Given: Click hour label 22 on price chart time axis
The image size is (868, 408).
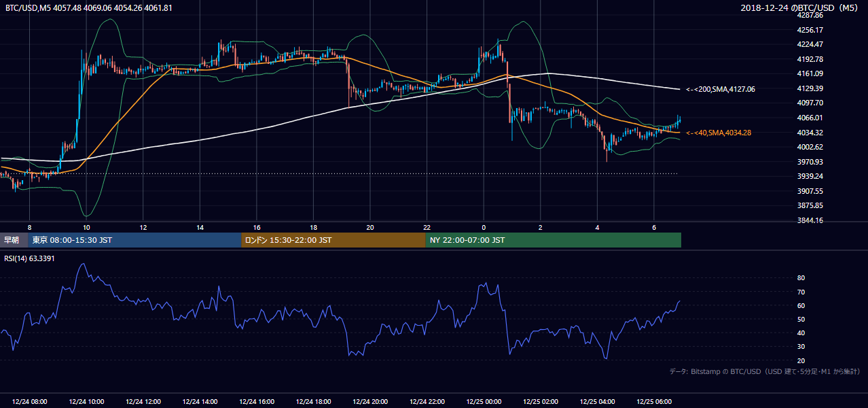Looking at the screenshot, I should pyautogui.click(x=427, y=227).
